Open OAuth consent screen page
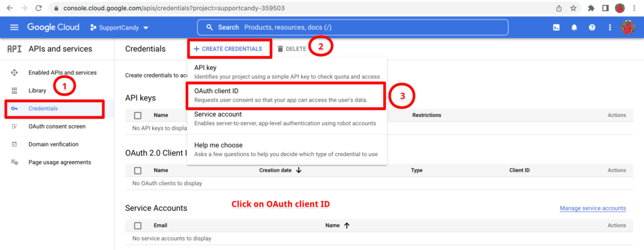This screenshot has width=644, height=250. coord(57,126)
